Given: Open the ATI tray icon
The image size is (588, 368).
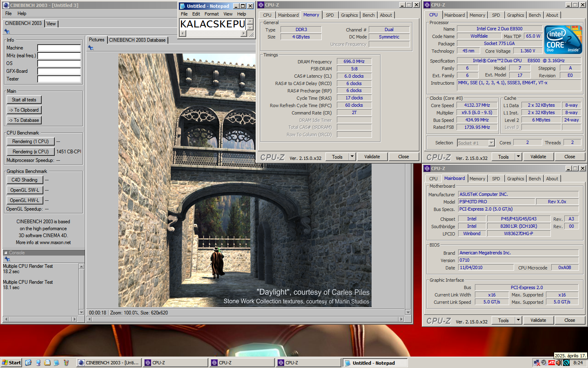Looking at the screenshot, I should click(552, 363).
